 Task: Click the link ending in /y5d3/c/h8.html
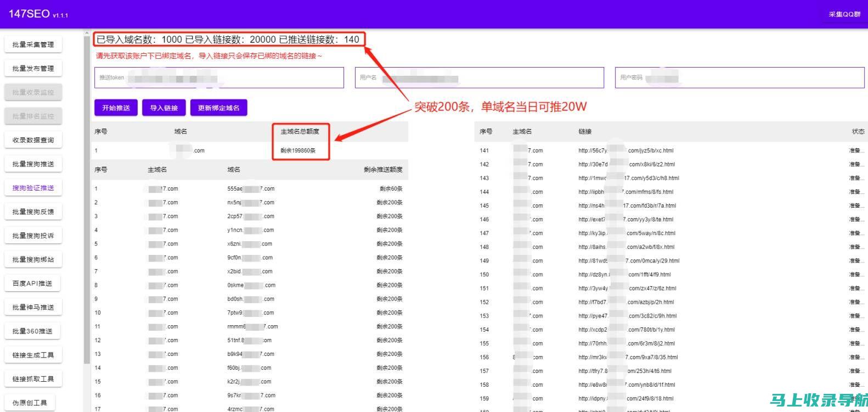[629, 178]
